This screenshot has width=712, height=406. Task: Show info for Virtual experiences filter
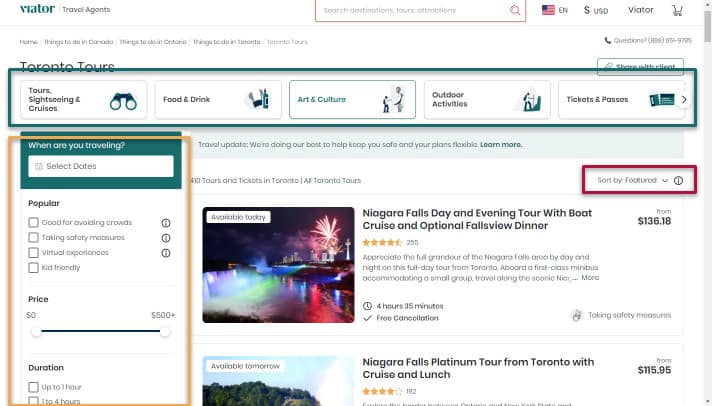166,253
